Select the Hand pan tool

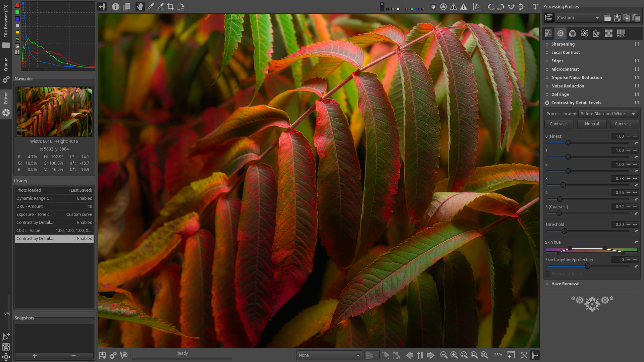coord(140,7)
